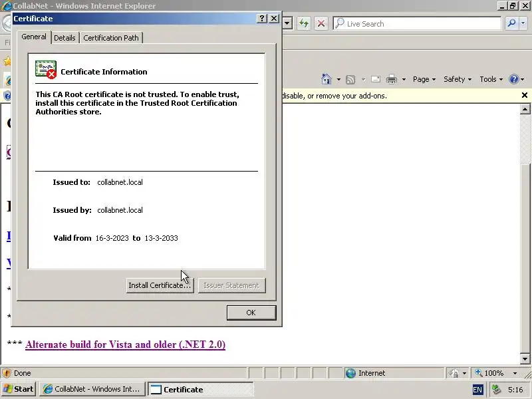Click the help question mark in Certificate titlebar
The width and height of the screenshot is (532, 399).
click(261, 19)
